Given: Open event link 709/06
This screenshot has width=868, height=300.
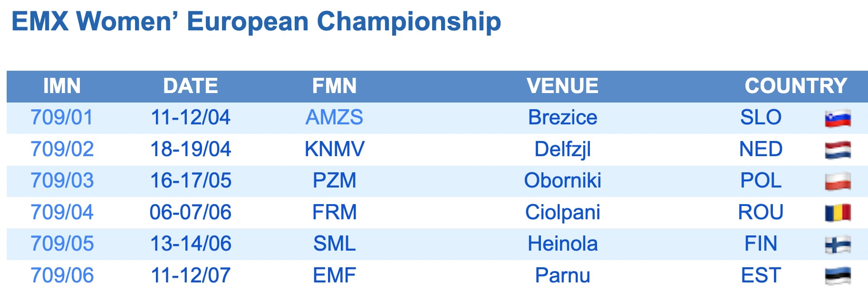Looking at the screenshot, I should (62, 276).
